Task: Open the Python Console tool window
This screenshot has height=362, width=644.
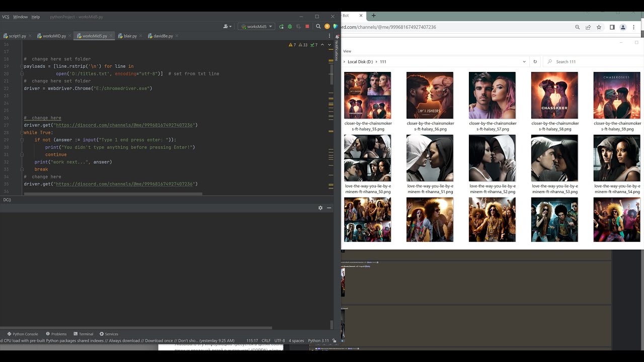Action: (22, 334)
